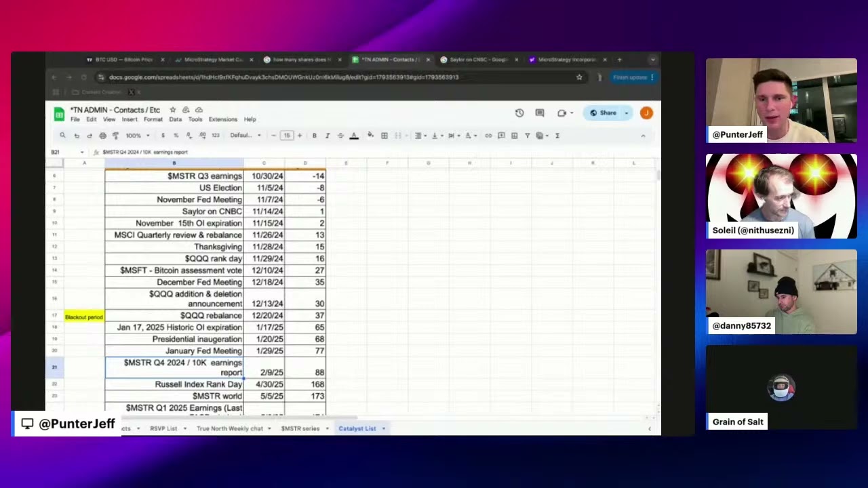
Task: Star the TN ADMIN spreadsheet
Action: click(x=173, y=110)
